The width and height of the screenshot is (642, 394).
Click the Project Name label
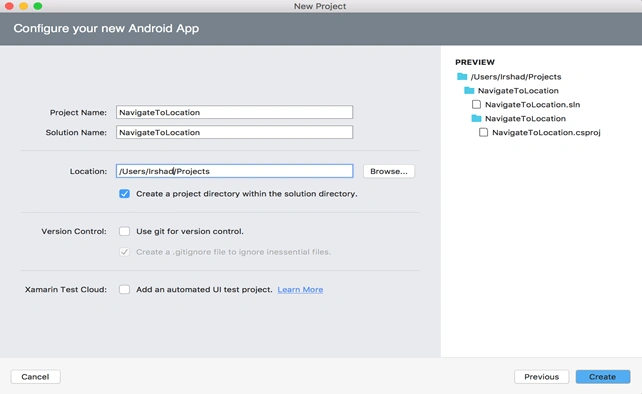78,112
